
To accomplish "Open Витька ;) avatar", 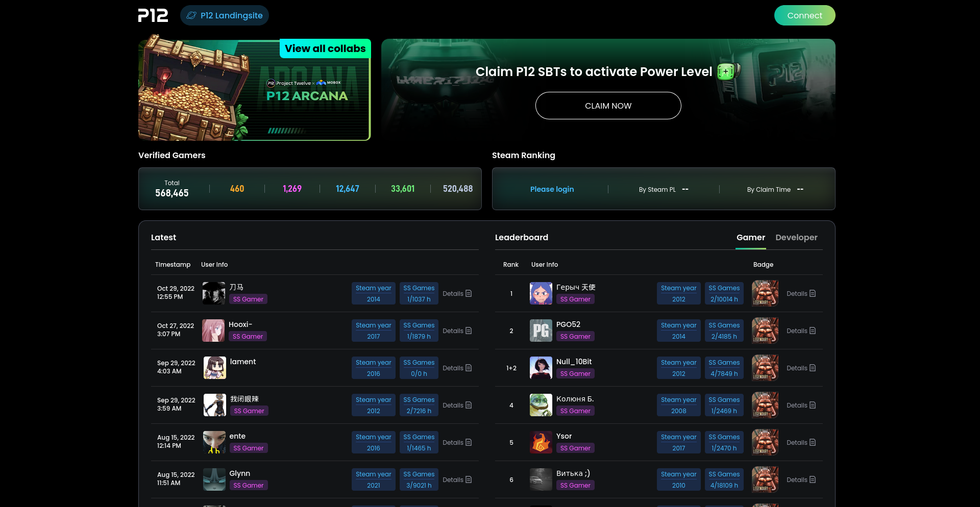I will click(x=541, y=479).
